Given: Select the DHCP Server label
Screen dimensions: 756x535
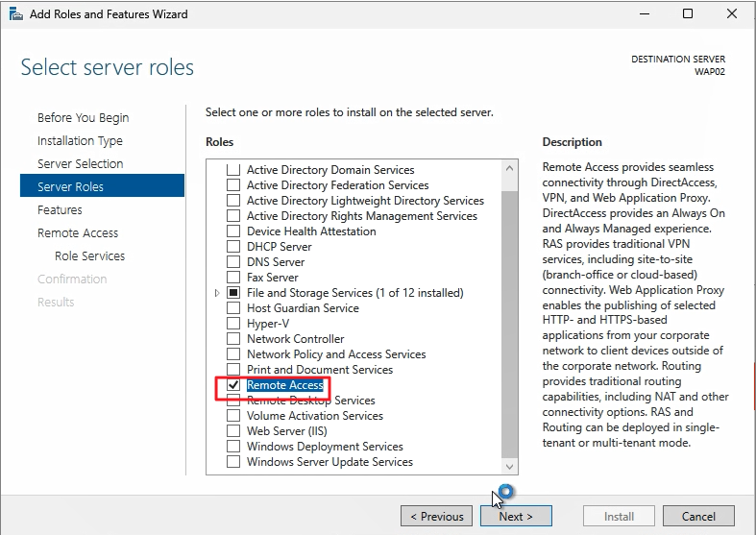Looking at the screenshot, I should 280,247.
